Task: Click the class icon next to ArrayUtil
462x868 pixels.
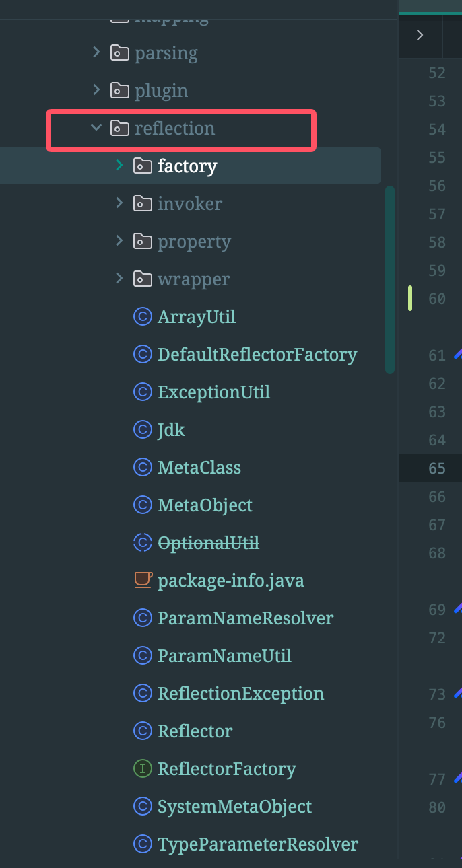Action: (142, 316)
